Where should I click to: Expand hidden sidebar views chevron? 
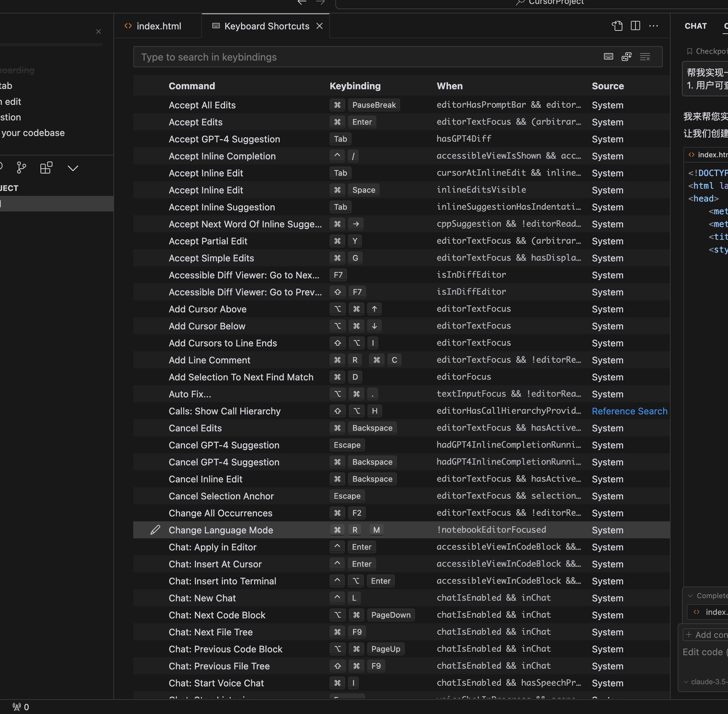coord(73,168)
